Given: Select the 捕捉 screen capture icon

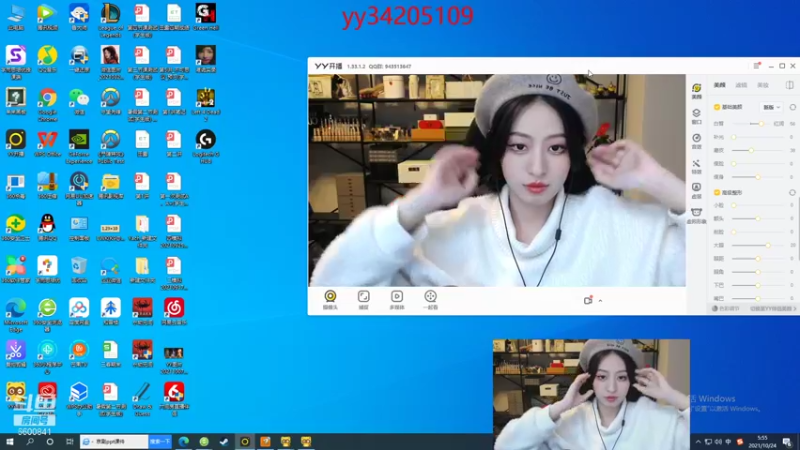Looking at the screenshot, I should 363,300.
